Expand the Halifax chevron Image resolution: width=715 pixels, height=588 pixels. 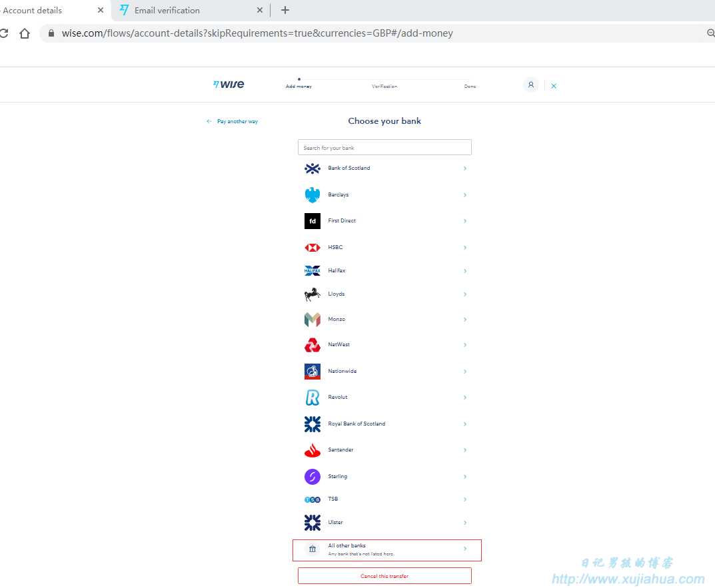tap(465, 271)
